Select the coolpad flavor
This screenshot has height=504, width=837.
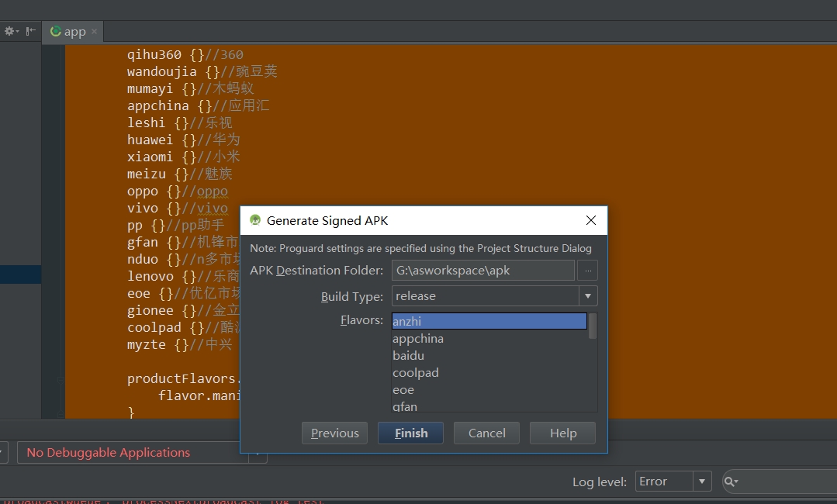(x=489, y=373)
